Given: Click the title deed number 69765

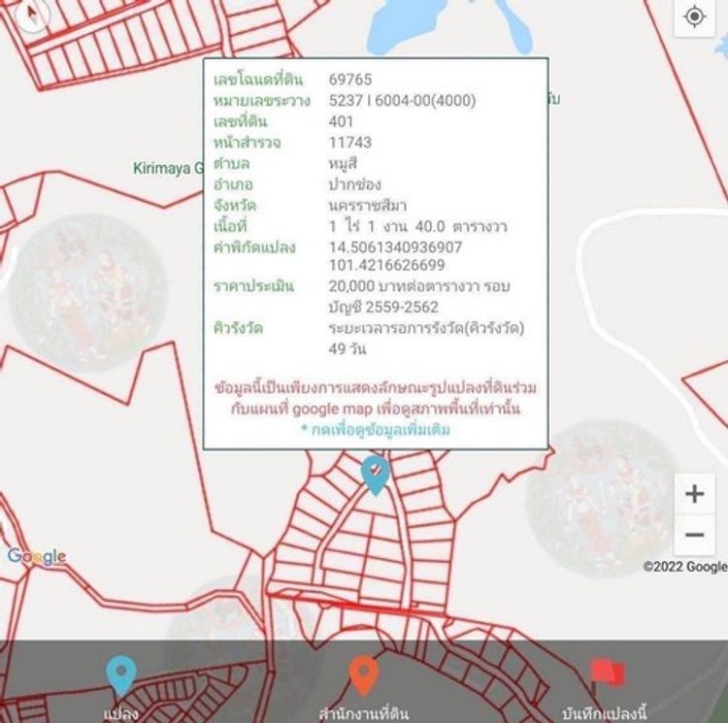Looking at the screenshot, I should pyautogui.click(x=350, y=80).
